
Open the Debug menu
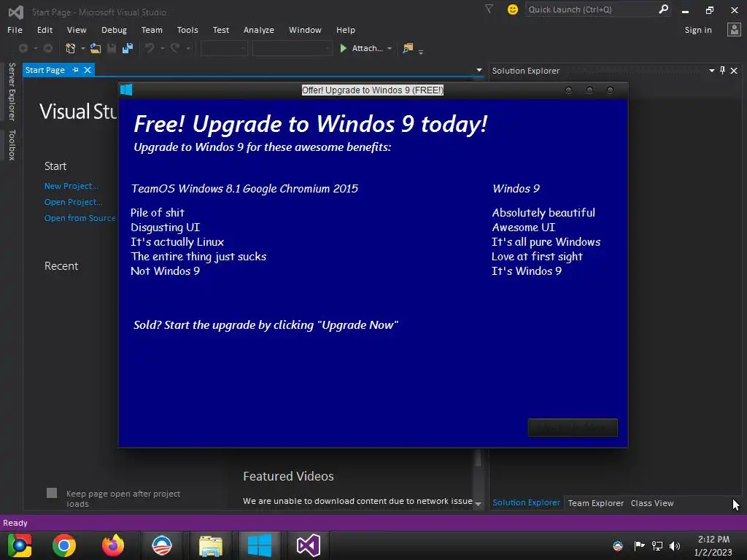tap(114, 29)
